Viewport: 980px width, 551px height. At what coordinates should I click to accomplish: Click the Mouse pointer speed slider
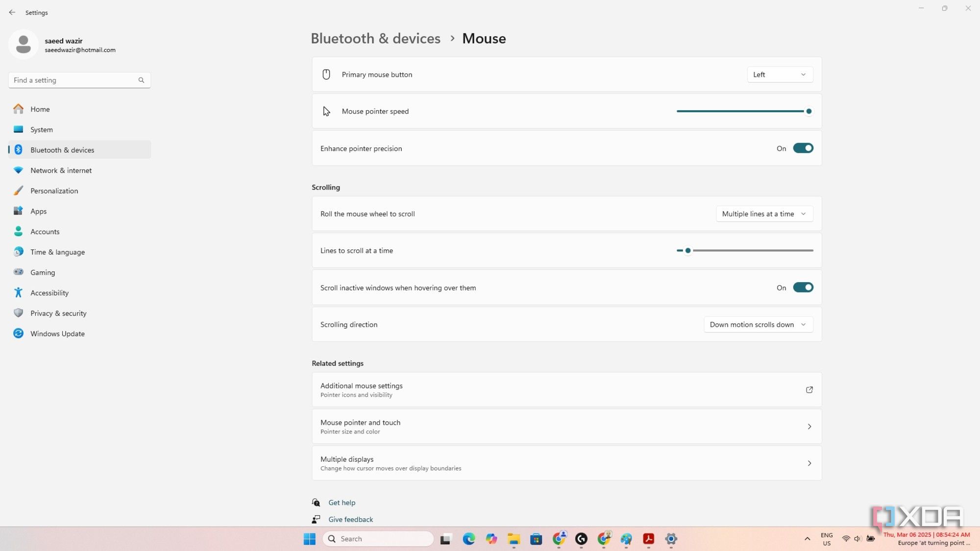744,111
